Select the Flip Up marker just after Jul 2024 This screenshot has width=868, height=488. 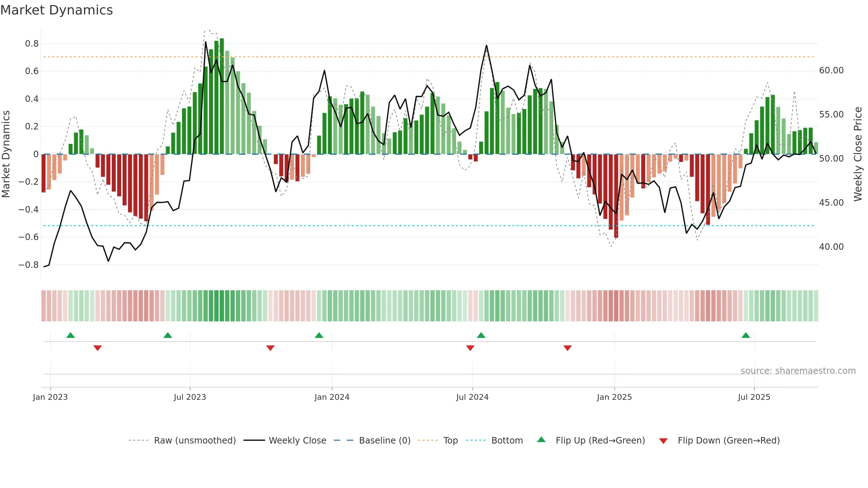tap(481, 335)
